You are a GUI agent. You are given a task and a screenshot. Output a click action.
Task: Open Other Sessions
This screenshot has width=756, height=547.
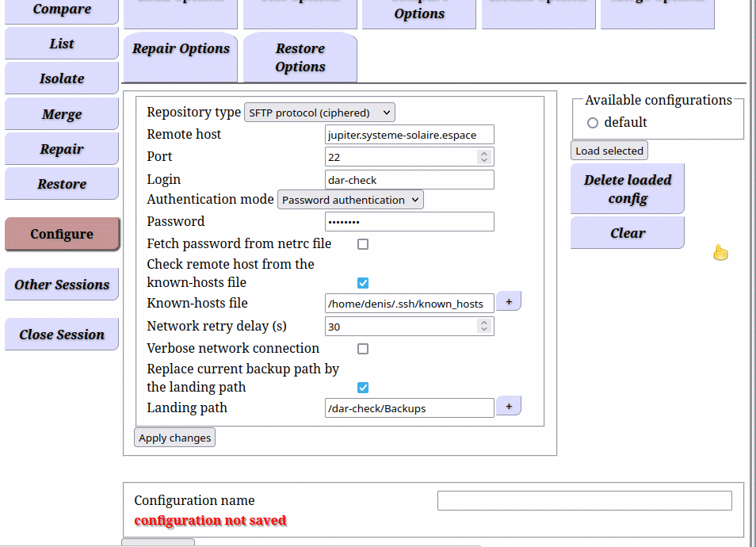(x=62, y=285)
